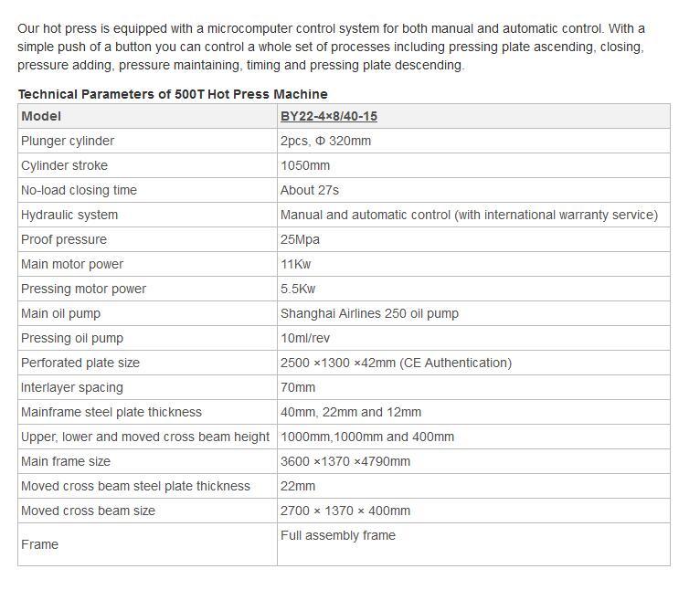Click the '1050mm' stroke value

[305, 165]
